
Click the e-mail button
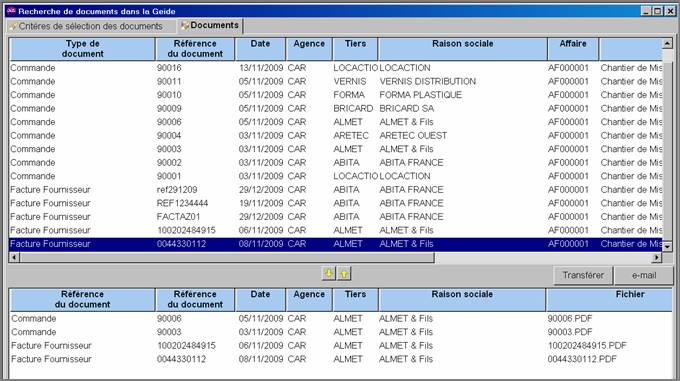644,275
